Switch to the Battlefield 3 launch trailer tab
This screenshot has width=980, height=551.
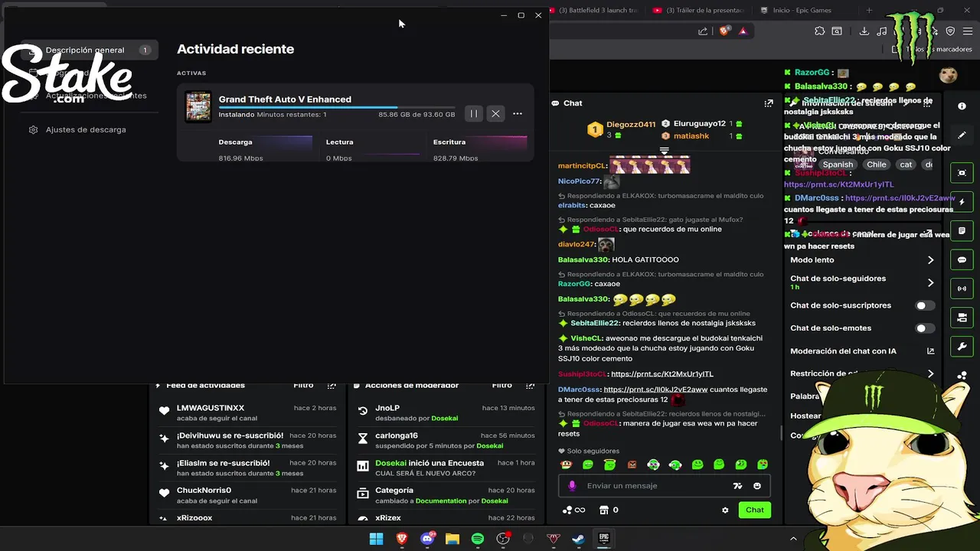point(593,10)
